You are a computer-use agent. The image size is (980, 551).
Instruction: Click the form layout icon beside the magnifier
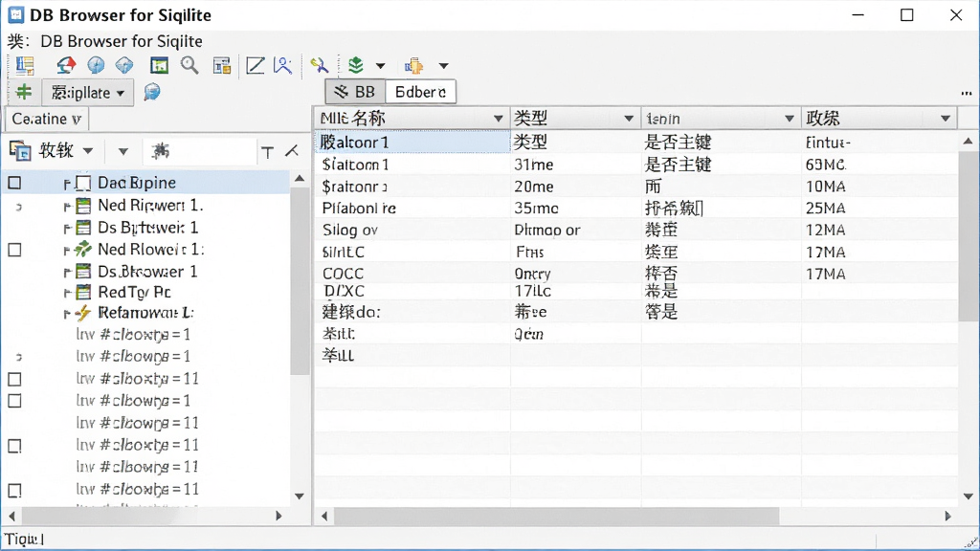point(222,66)
